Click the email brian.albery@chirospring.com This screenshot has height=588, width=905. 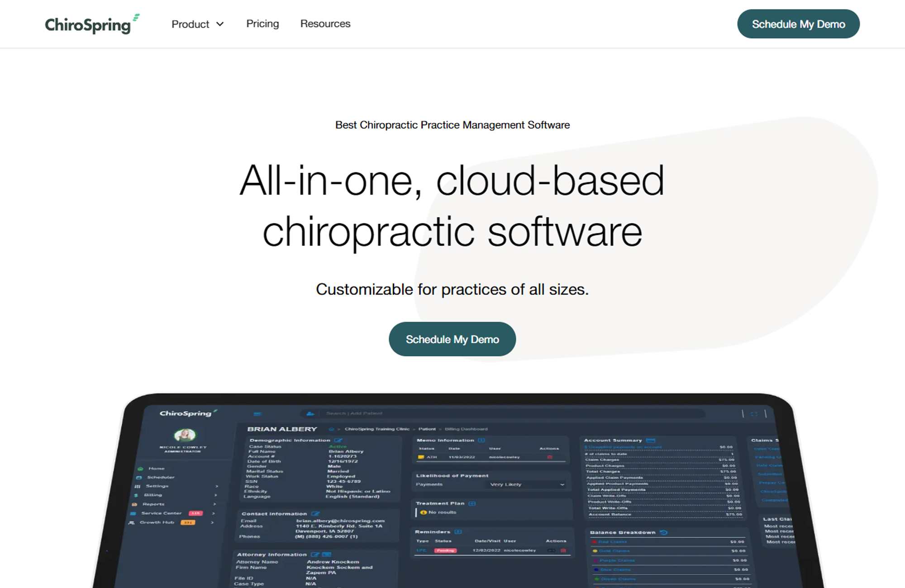tap(340, 521)
